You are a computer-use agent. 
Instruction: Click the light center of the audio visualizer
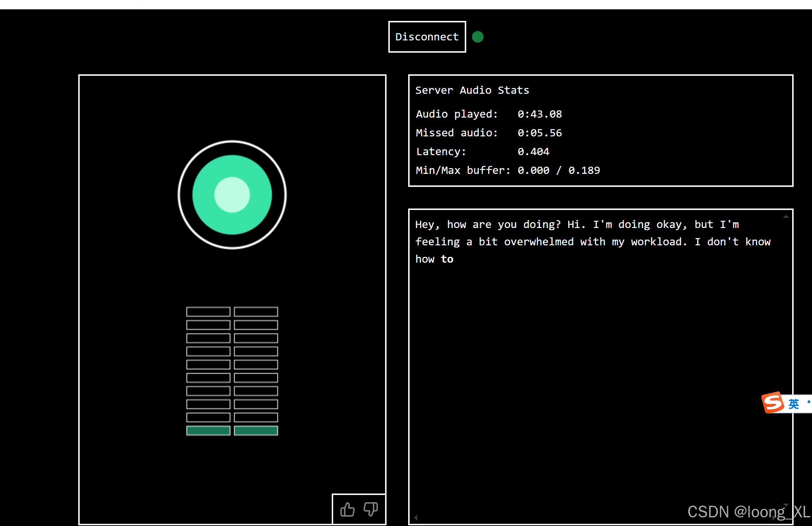click(x=232, y=195)
